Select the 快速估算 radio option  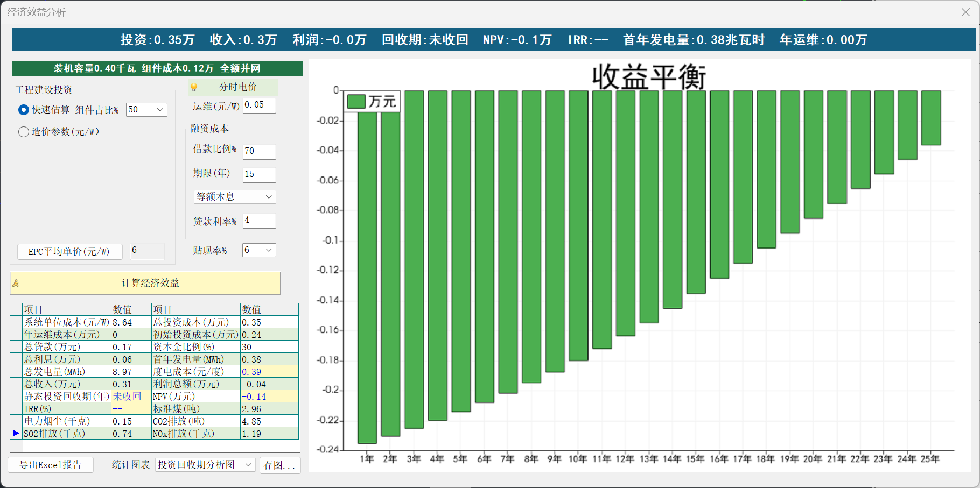click(24, 110)
